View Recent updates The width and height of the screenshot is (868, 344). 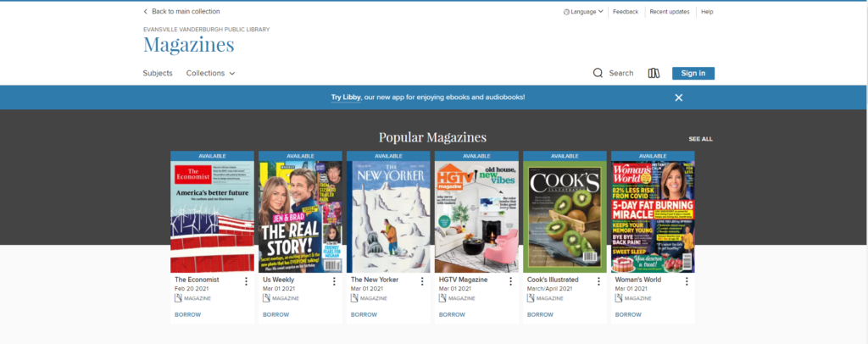point(670,12)
